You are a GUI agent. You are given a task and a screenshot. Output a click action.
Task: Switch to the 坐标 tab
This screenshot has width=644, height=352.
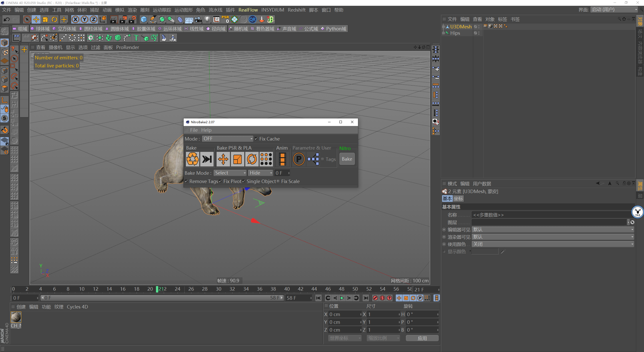point(458,199)
